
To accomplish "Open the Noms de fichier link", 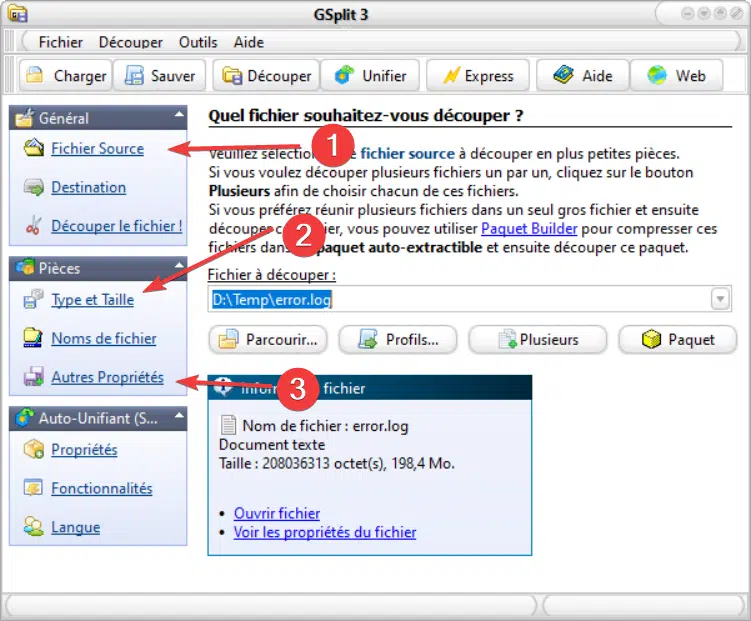I will pos(104,339).
